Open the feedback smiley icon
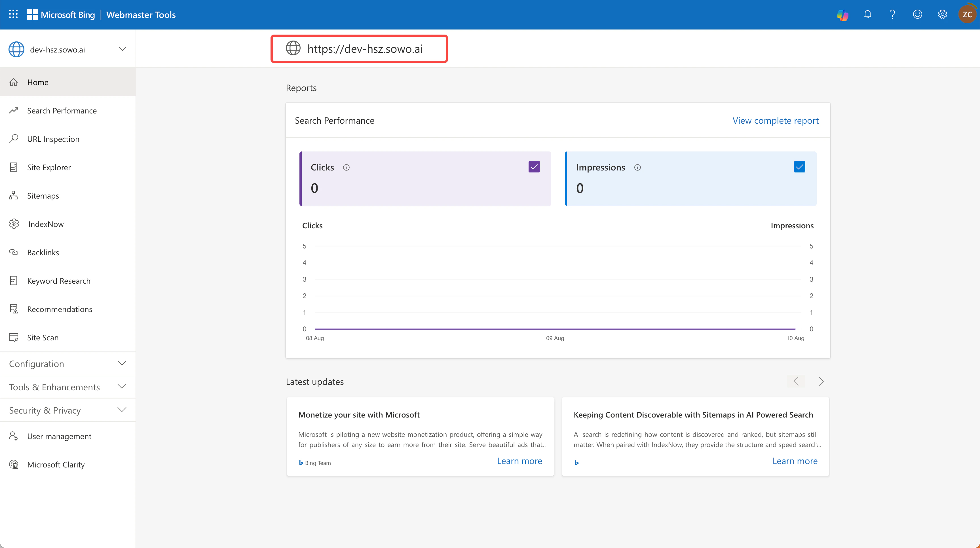Screen dimensions: 980x548 917,14
